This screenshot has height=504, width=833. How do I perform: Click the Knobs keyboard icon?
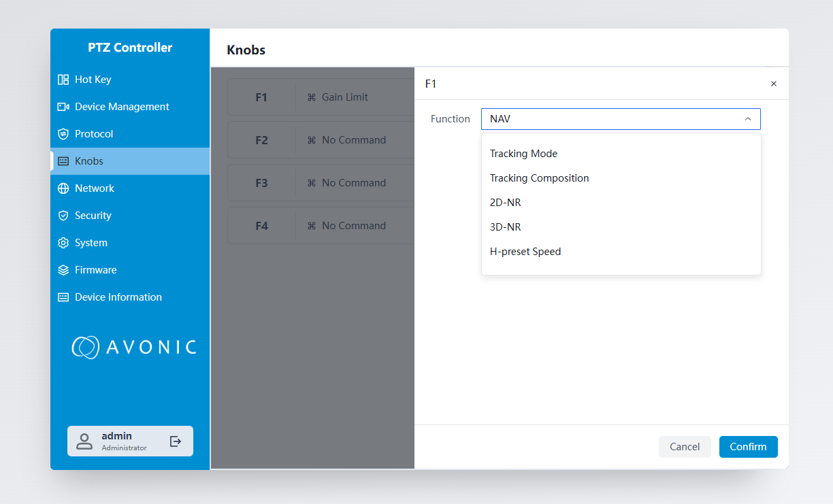pos(63,161)
